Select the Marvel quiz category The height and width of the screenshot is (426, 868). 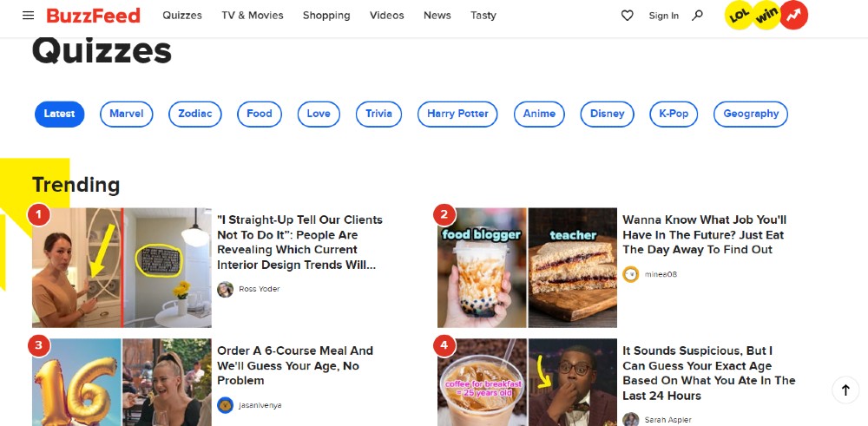tap(126, 114)
